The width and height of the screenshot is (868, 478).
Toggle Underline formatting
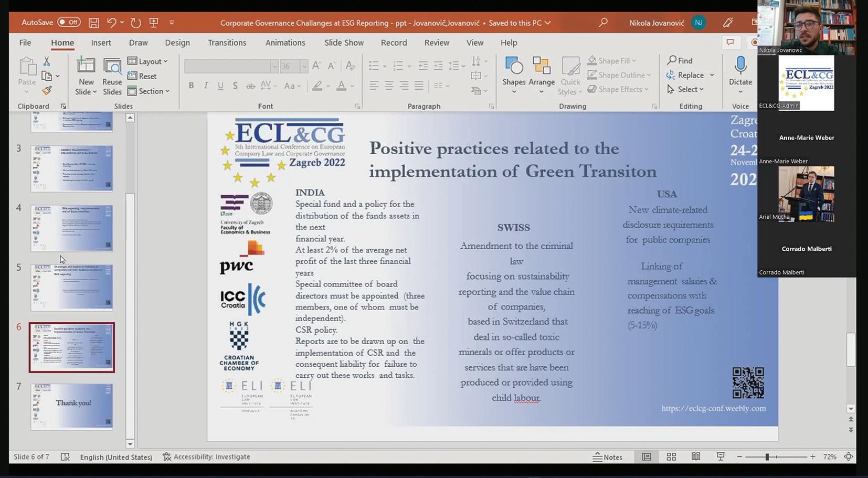[x=220, y=86]
